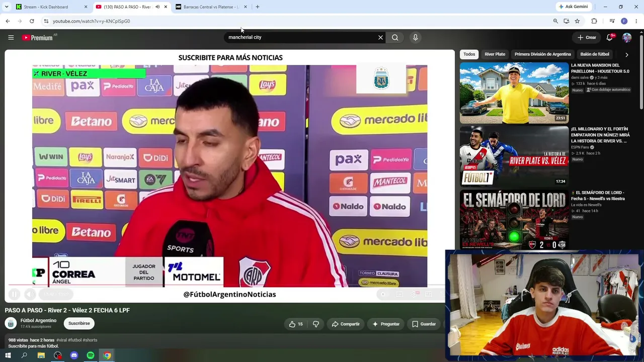Open the Extensions puzzle icon
The image size is (644, 362).
pos(594,21)
